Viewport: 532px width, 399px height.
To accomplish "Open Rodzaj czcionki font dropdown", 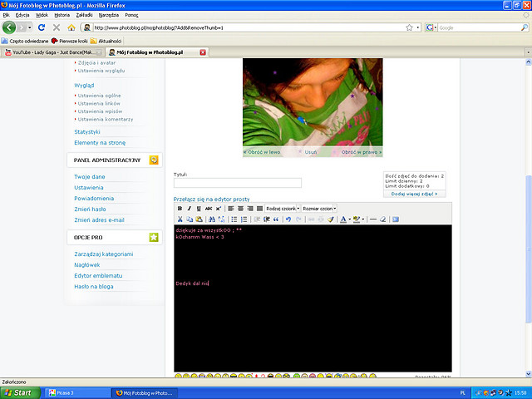I will pos(283,209).
